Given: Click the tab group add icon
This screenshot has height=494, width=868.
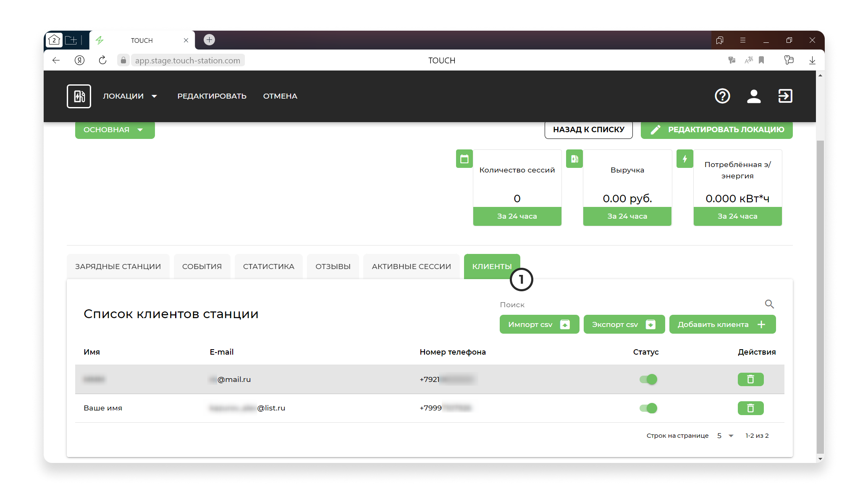Looking at the screenshot, I should [71, 40].
